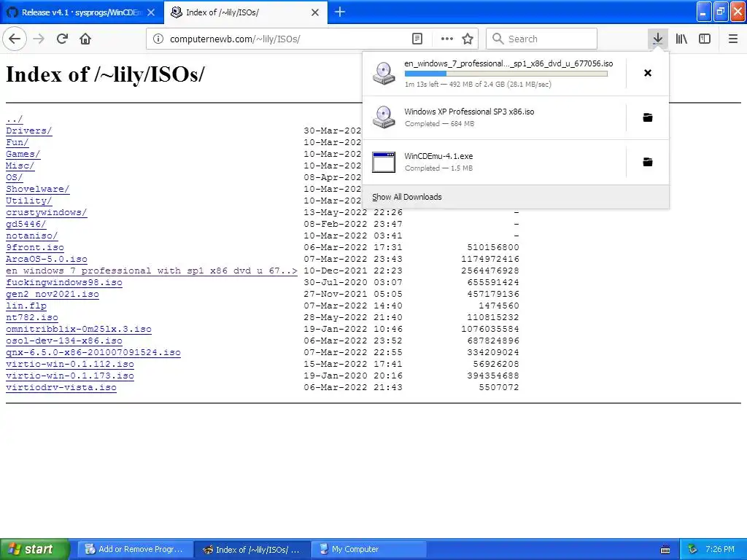The image size is (747, 560).
Task: Open the Firefox hamburger menu
Action: 733,39
